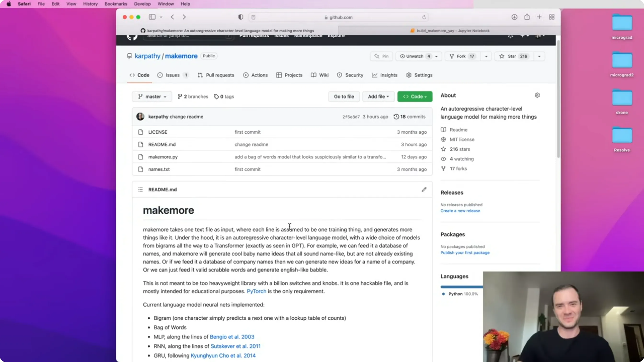Open the repository Settings tab
Viewport: 644px width, 362px height.
[419, 75]
